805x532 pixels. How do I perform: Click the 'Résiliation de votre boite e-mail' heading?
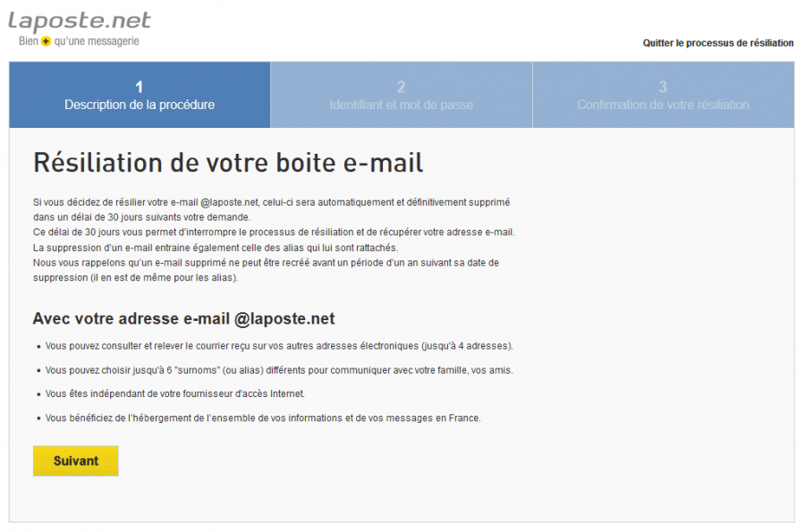(228, 163)
